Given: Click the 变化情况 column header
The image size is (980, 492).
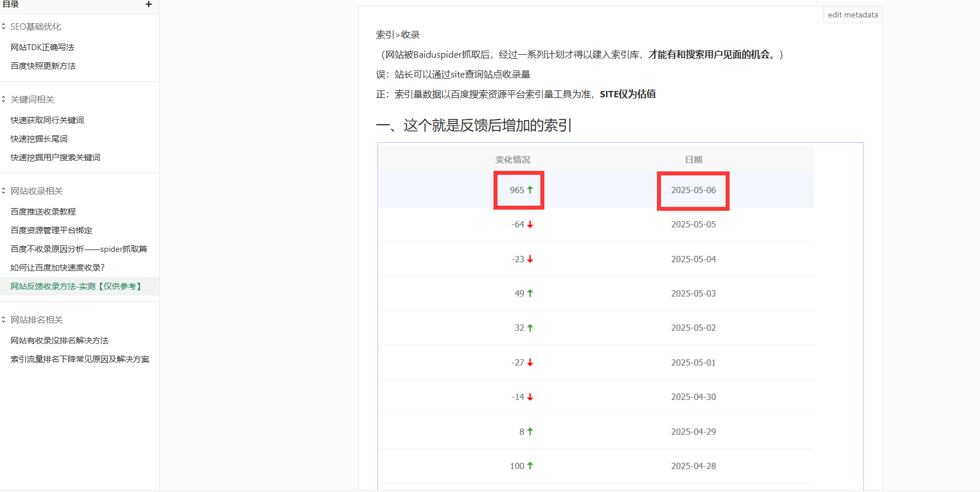Looking at the screenshot, I should click(513, 160).
